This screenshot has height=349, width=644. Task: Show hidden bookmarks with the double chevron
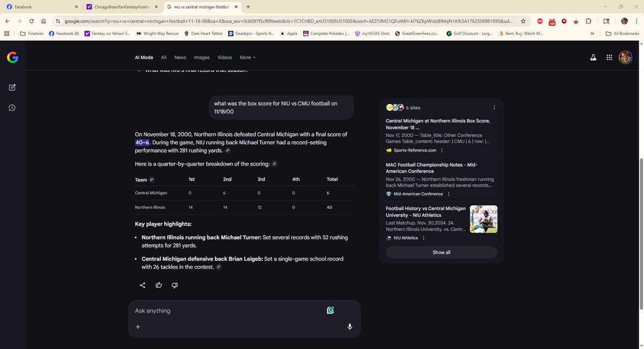[x=592, y=33]
